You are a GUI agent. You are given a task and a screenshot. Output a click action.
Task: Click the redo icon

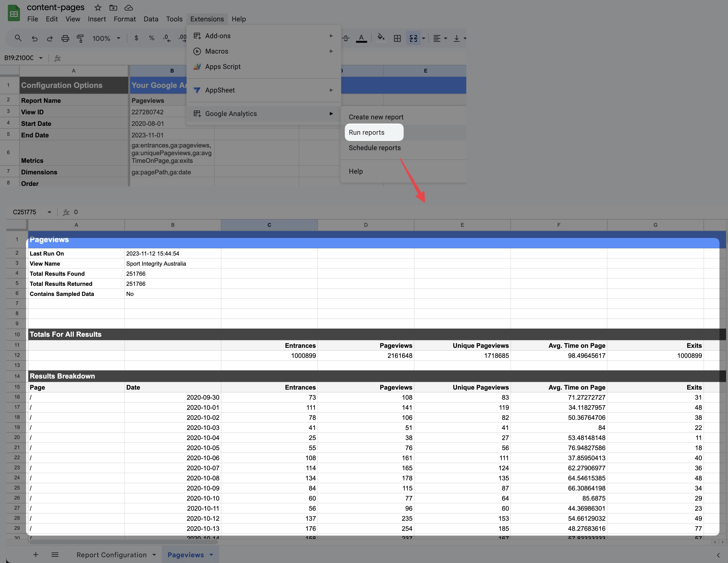pyautogui.click(x=50, y=38)
